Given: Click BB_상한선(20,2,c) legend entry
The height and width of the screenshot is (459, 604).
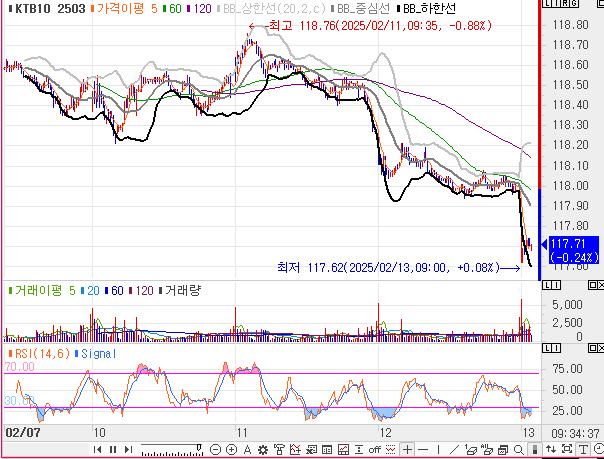Looking at the screenshot, I should (x=272, y=9).
